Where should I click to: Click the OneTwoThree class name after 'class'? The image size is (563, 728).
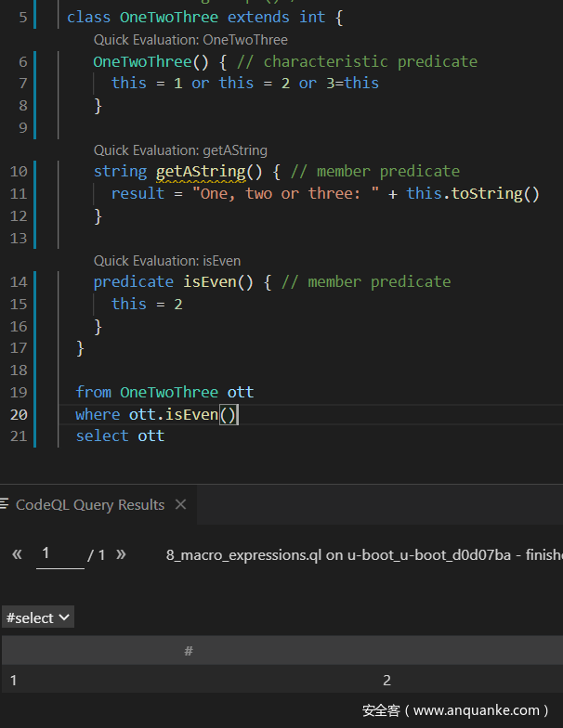(x=171, y=18)
